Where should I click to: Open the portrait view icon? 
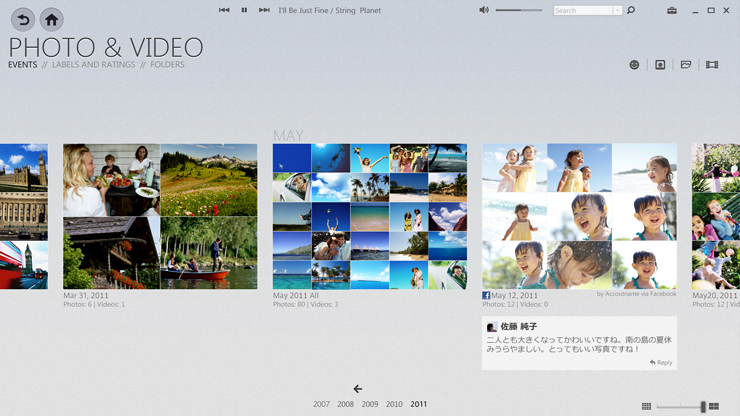pos(660,65)
